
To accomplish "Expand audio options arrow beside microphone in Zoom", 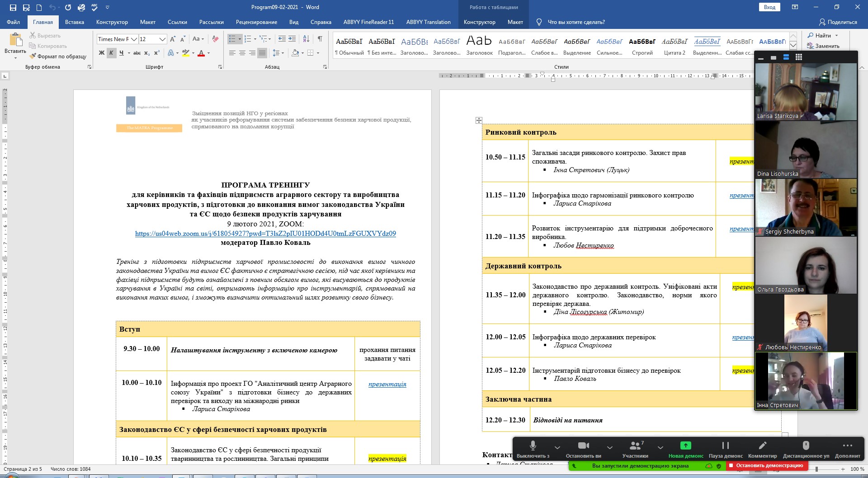I will click(x=557, y=447).
